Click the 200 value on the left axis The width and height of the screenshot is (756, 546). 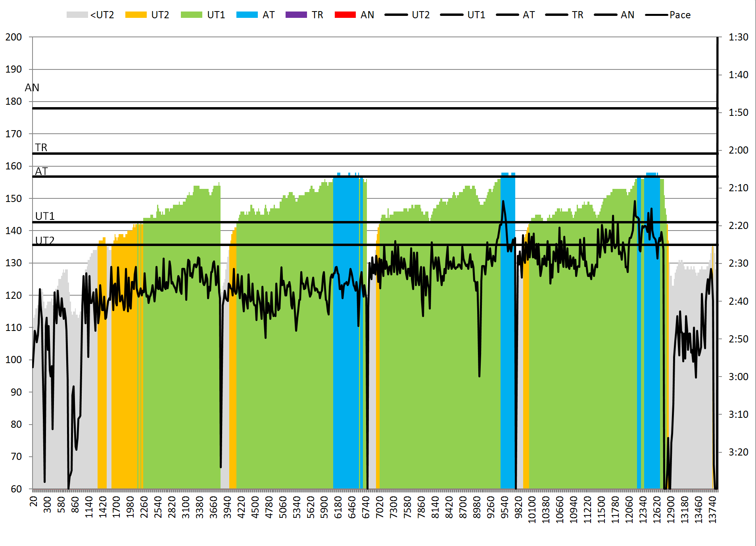(13, 37)
